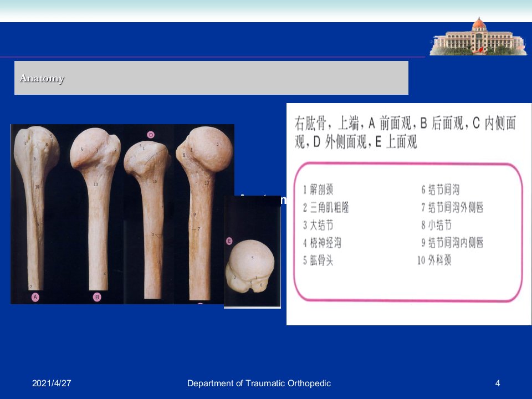Click the pink D label marker
This screenshot has height=399, width=532.
pyautogui.click(x=151, y=135)
